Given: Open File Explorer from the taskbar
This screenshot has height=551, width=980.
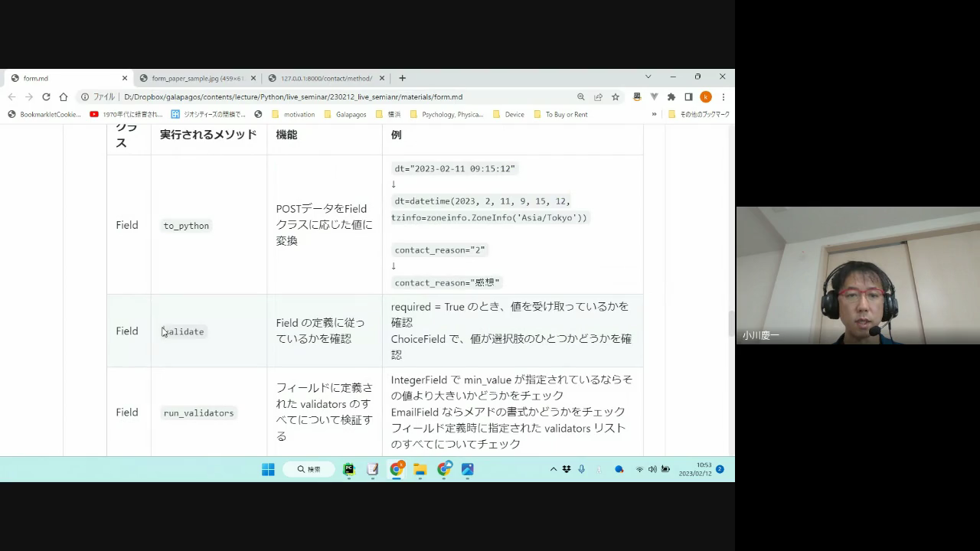Looking at the screenshot, I should pyautogui.click(x=420, y=469).
